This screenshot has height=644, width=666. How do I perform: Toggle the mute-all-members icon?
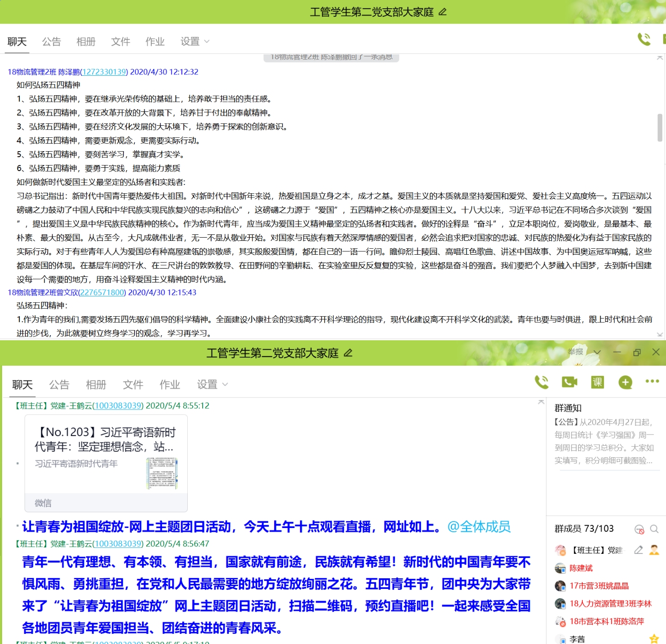click(x=639, y=529)
